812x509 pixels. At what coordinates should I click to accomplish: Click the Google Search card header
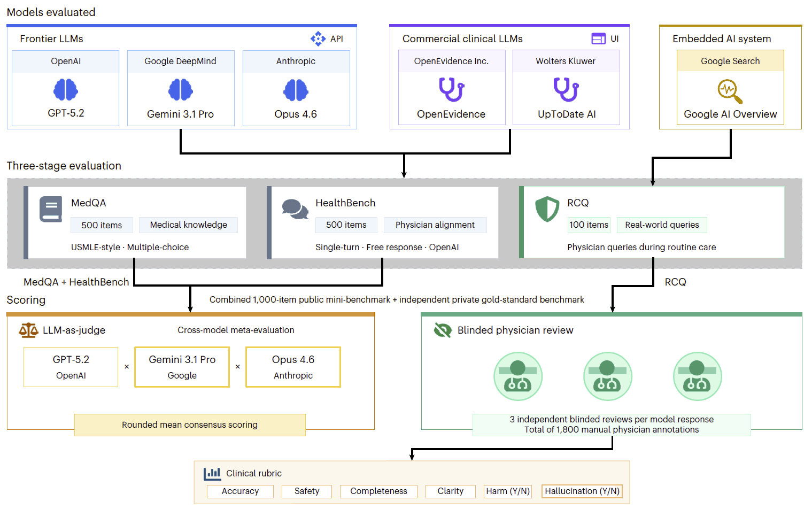pyautogui.click(x=730, y=61)
